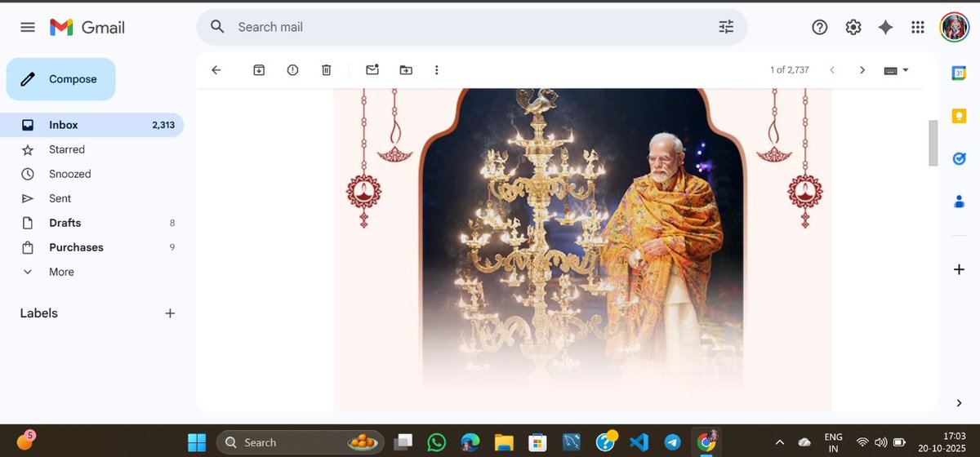Open WhatsApp from taskbar

[x=437, y=442]
